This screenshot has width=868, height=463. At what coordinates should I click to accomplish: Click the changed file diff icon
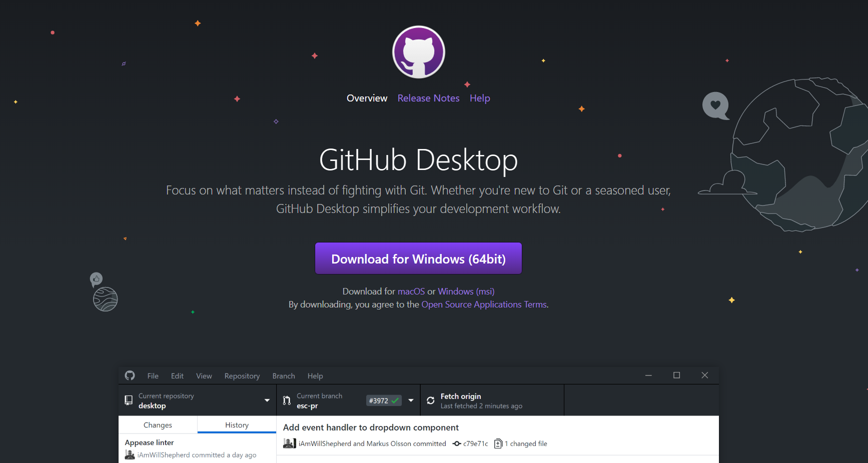pyautogui.click(x=498, y=443)
